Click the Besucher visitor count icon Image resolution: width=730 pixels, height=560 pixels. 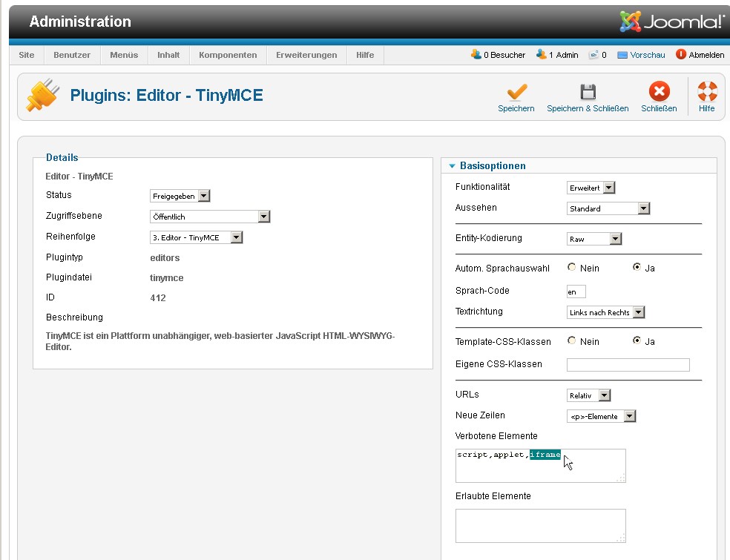(x=476, y=55)
